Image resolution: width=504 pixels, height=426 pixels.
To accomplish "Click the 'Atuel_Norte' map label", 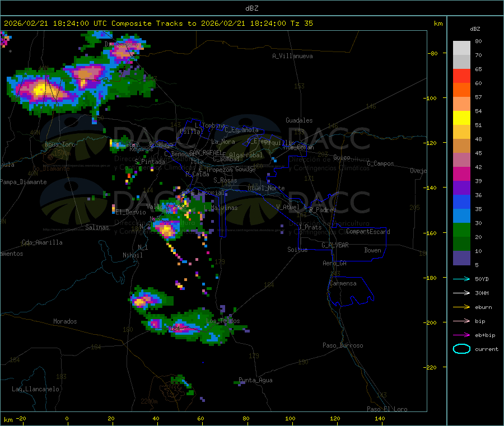I will click(x=266, y=188).
